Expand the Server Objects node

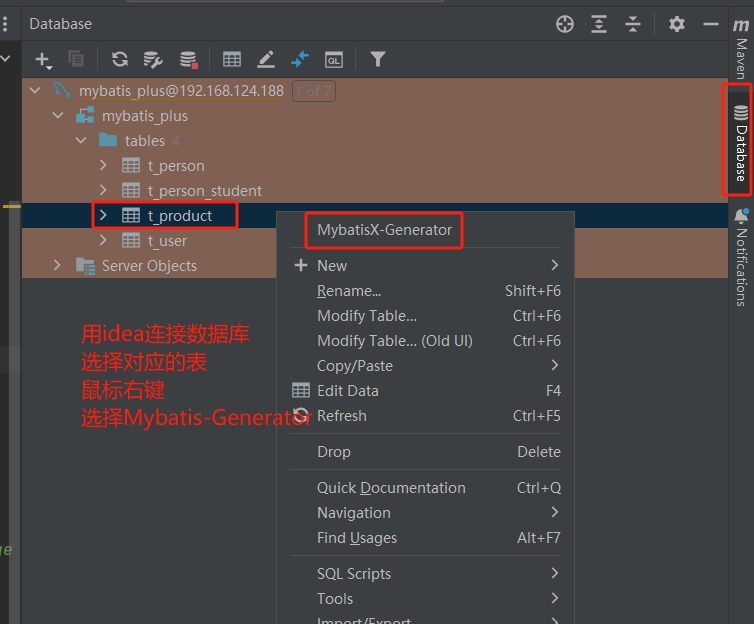pos(57,265)
